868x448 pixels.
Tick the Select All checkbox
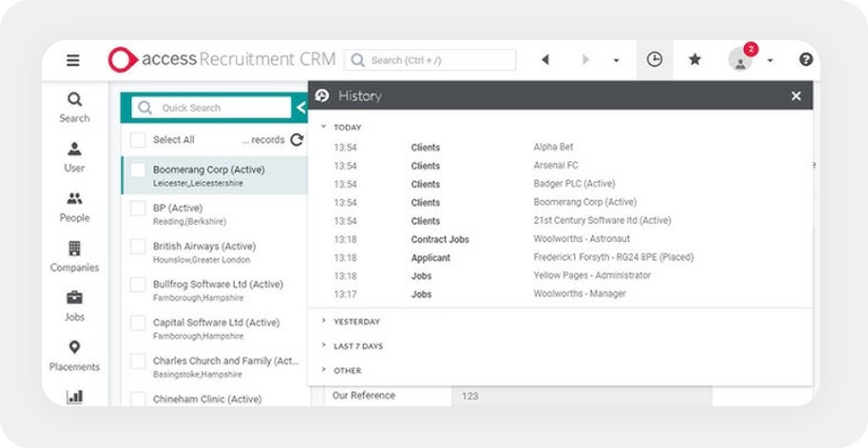pos(138,140)
